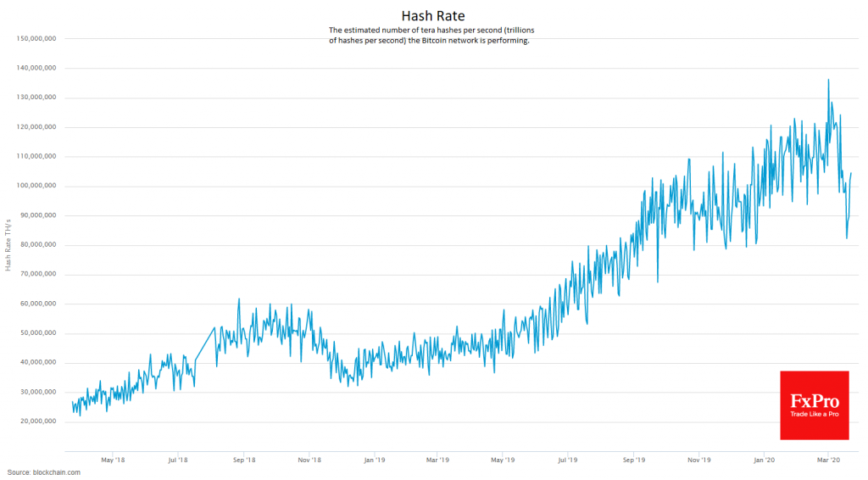The image size is (868, 480).
Task: Click the Nov '18 date marker
Action: coord(309,460)
